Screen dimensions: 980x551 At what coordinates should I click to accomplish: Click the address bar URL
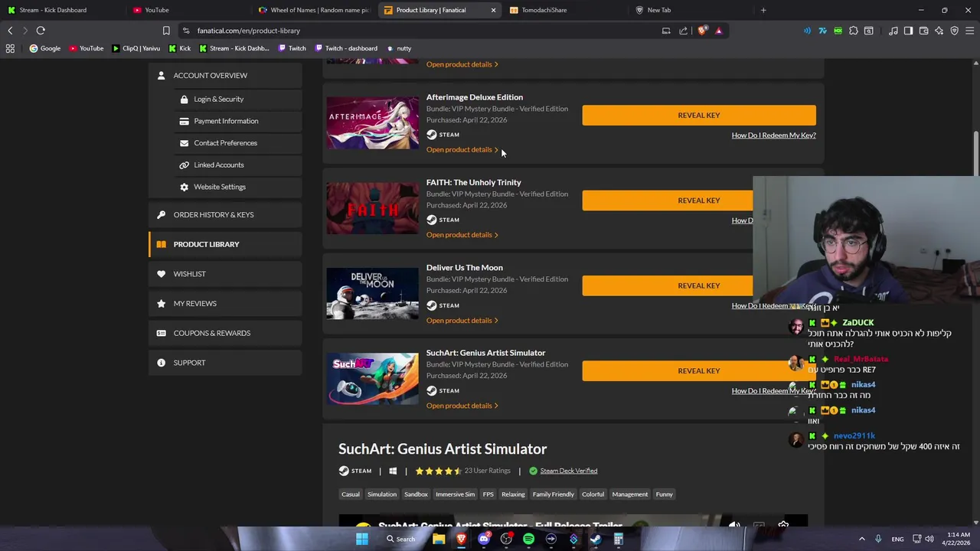tap(248, 31)
